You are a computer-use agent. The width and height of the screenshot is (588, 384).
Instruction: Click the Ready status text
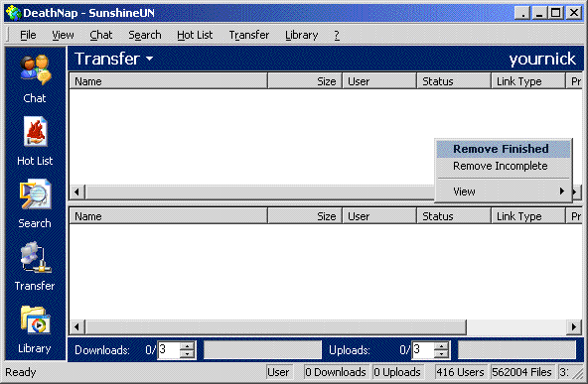click(x=21, y=372)
